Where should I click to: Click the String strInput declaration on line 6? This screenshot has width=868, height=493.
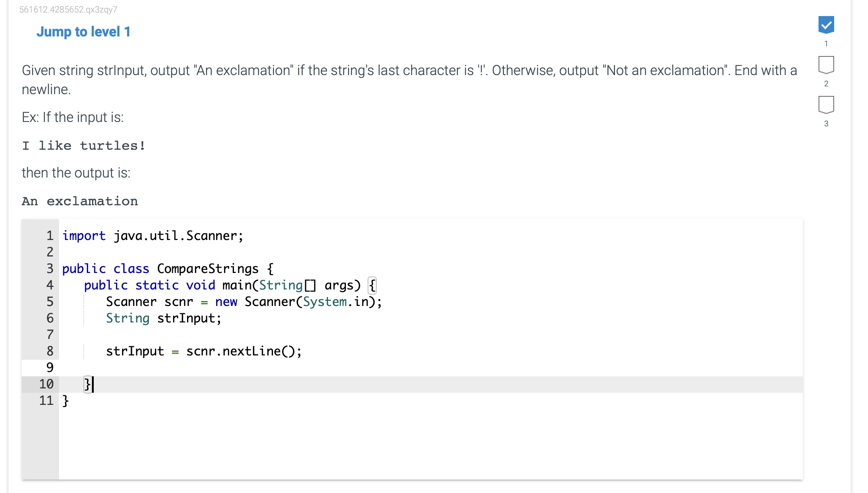coord(163,318)
